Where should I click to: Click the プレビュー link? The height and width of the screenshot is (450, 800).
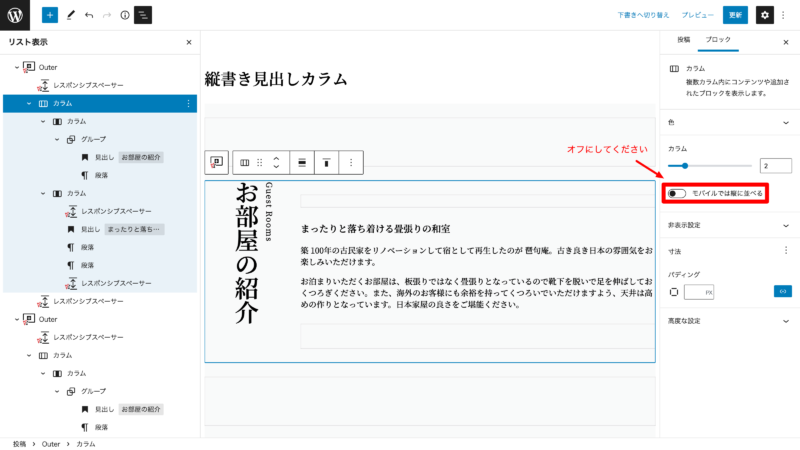coord(698,16)
